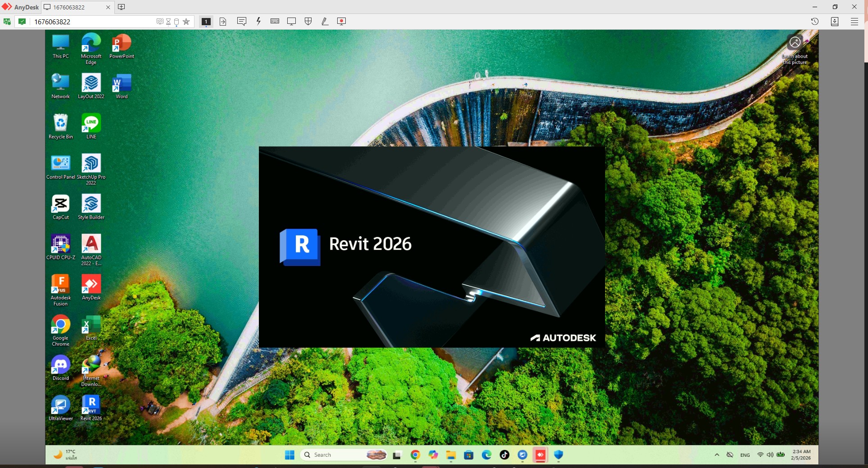The image size is (868, 468).
Task: Expand hidden system tray icons chevron
Action: 717,455
